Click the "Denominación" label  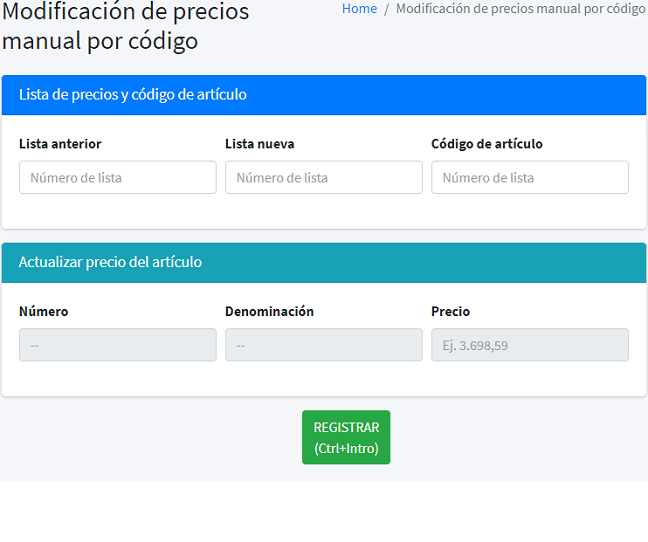coord(269,311)
